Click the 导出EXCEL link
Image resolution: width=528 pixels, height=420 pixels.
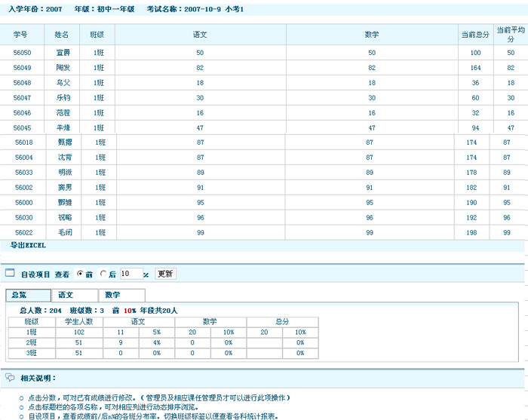(28, 246)
